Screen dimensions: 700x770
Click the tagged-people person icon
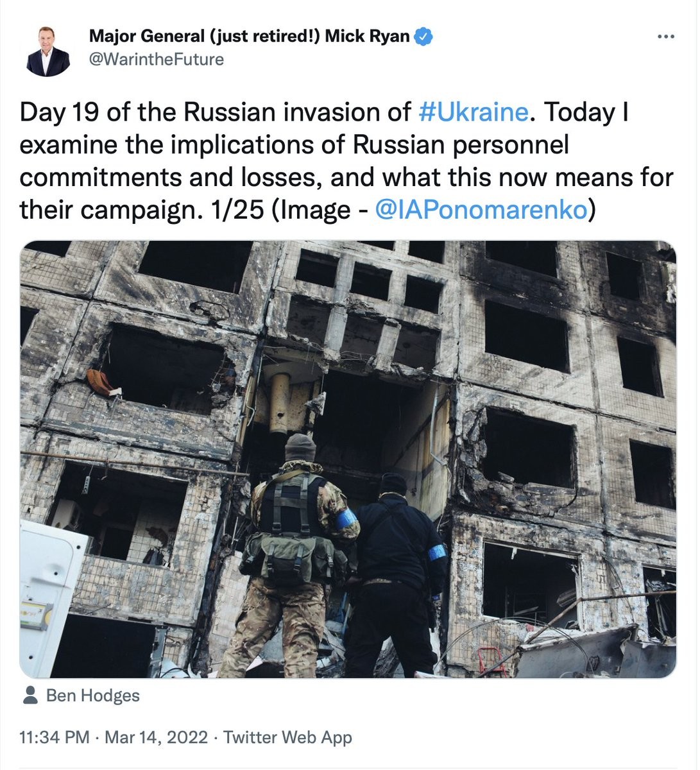30,696
